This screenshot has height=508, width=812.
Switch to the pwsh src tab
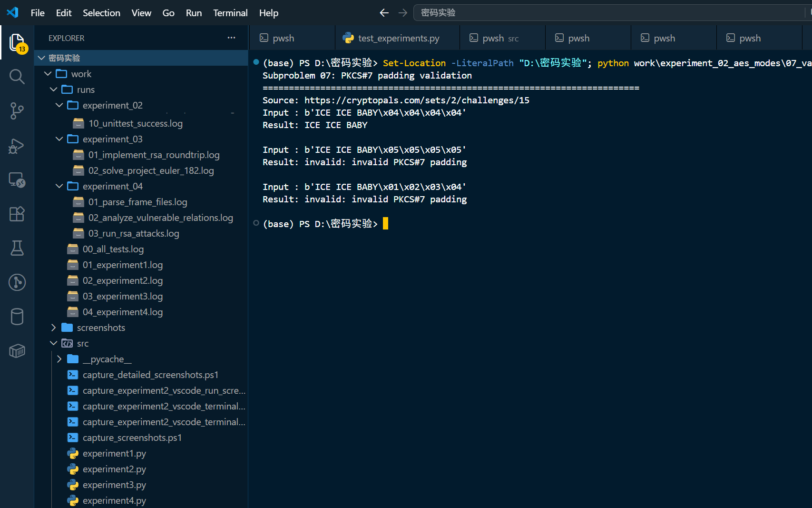click(x=502, y=38)
